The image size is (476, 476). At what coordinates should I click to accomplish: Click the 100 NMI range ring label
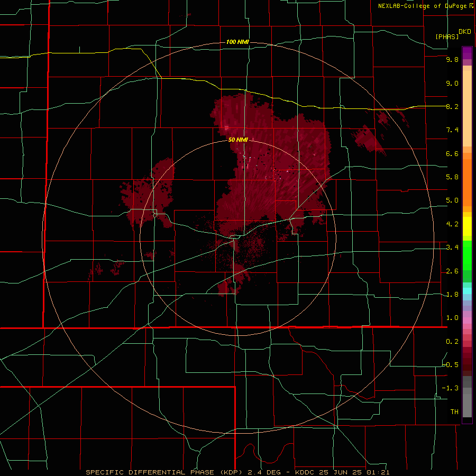[x=237, y=42]
